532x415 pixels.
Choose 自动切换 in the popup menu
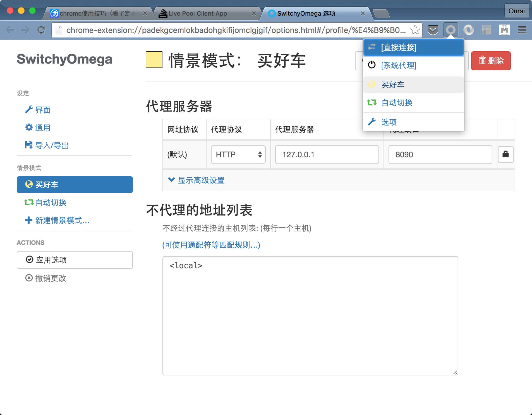coord(413,103)
